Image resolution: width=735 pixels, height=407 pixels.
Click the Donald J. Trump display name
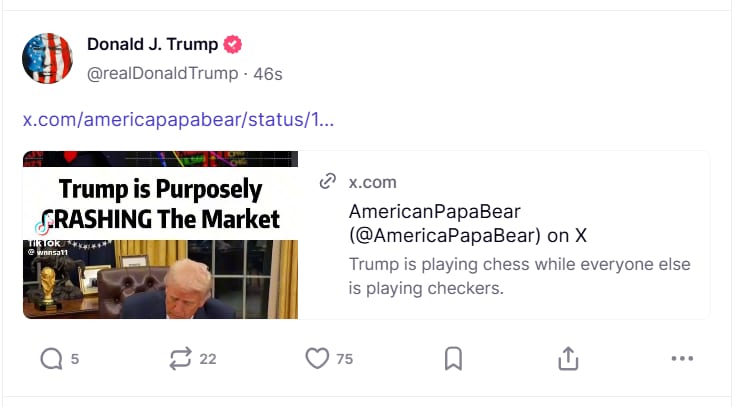tap(154, 44)
